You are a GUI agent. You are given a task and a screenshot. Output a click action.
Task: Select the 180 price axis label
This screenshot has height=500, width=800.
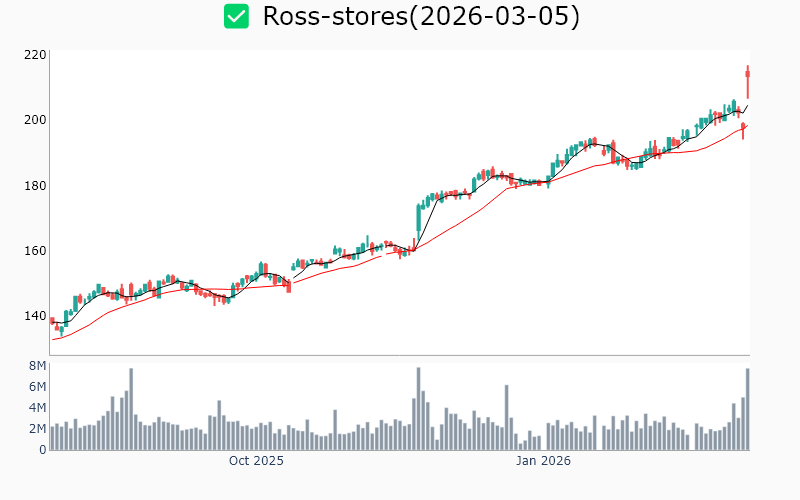pyautogui.click(x=35, y=186)
